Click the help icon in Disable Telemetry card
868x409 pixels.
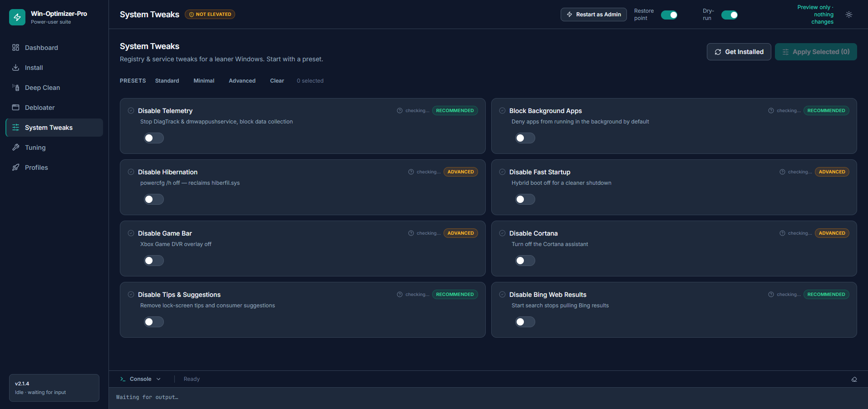point(399,111)
